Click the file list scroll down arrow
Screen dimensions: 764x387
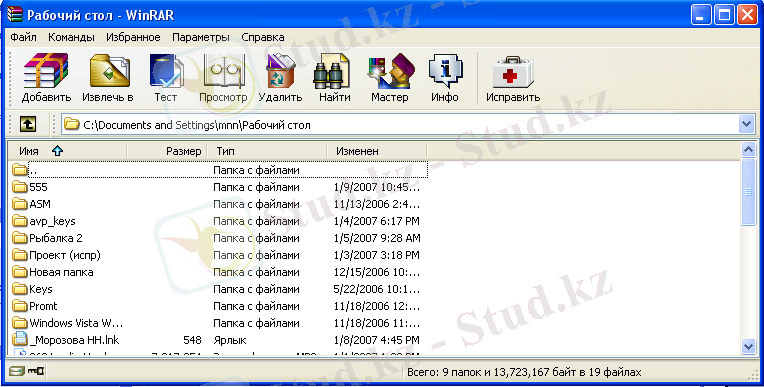coord(748,347)
